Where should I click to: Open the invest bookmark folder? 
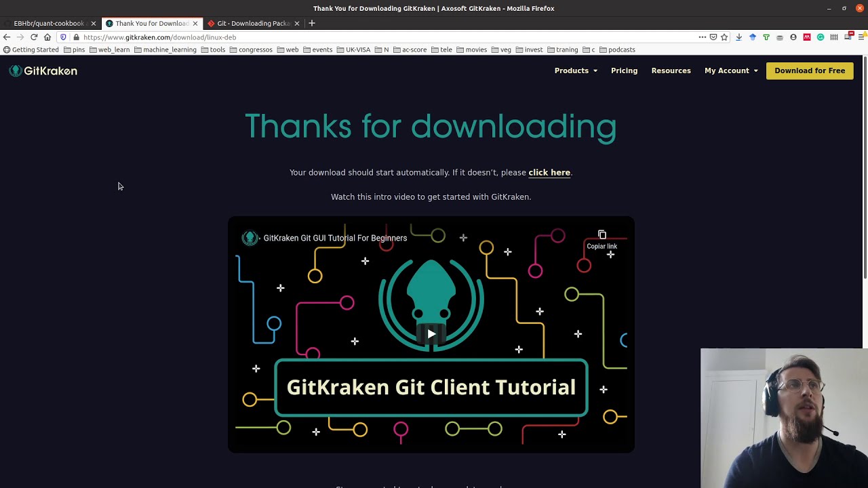tap(530, 49)
